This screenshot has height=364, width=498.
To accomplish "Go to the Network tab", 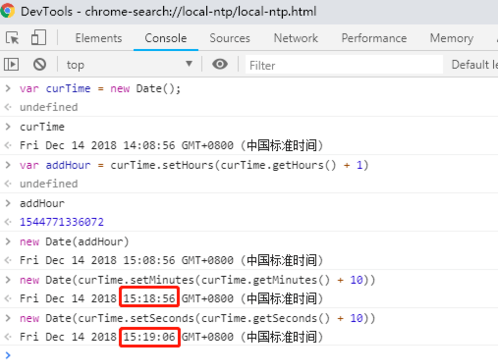I will click(x=296, y=38).
